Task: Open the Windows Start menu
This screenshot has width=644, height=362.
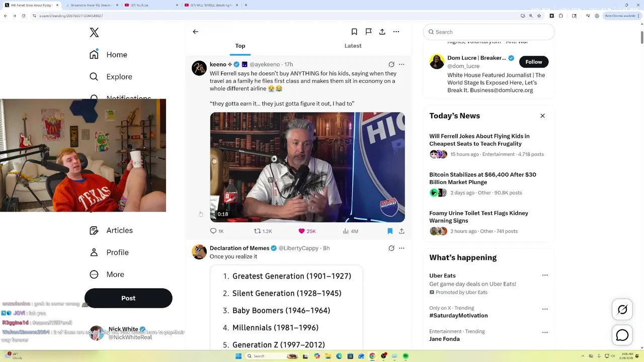Action: tap(239, 356)
